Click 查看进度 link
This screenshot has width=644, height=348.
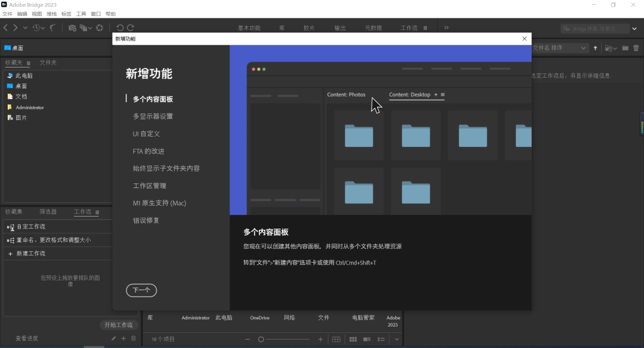(x=27, y=338)
